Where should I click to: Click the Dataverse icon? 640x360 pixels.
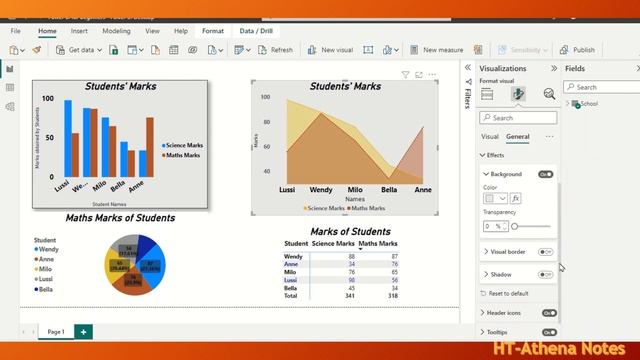coord(192,50)
